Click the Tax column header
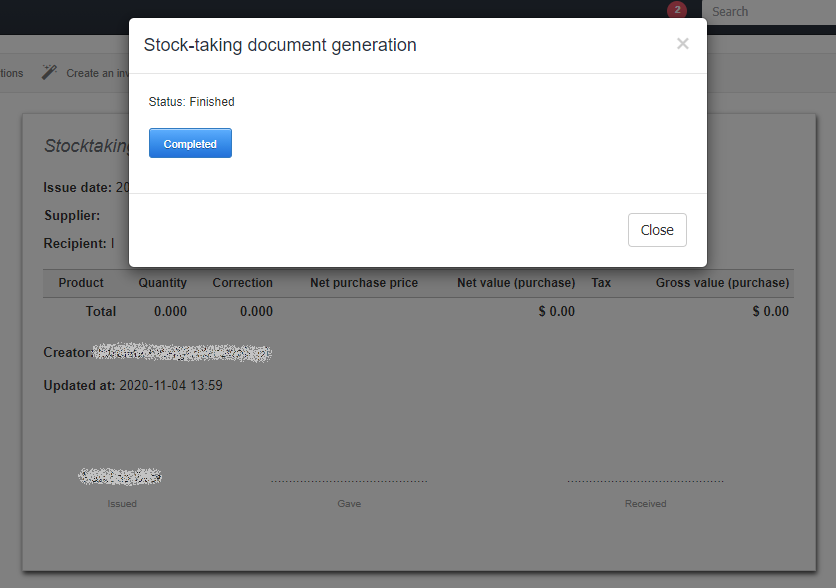Image resolution: width=836 pixels, height=588 pixels. pyautogui.click(x=601, y=282)
